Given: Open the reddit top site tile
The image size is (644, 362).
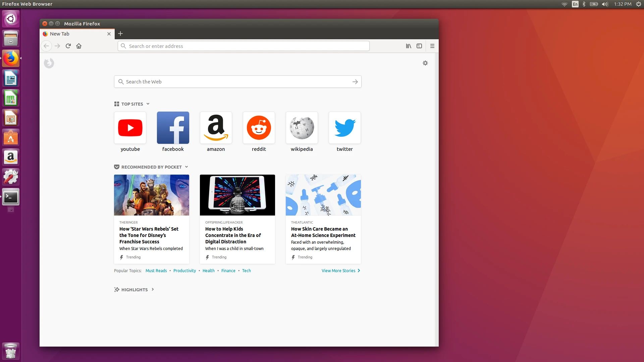Looking at the screenshot, I should click(x=259, y=131).
